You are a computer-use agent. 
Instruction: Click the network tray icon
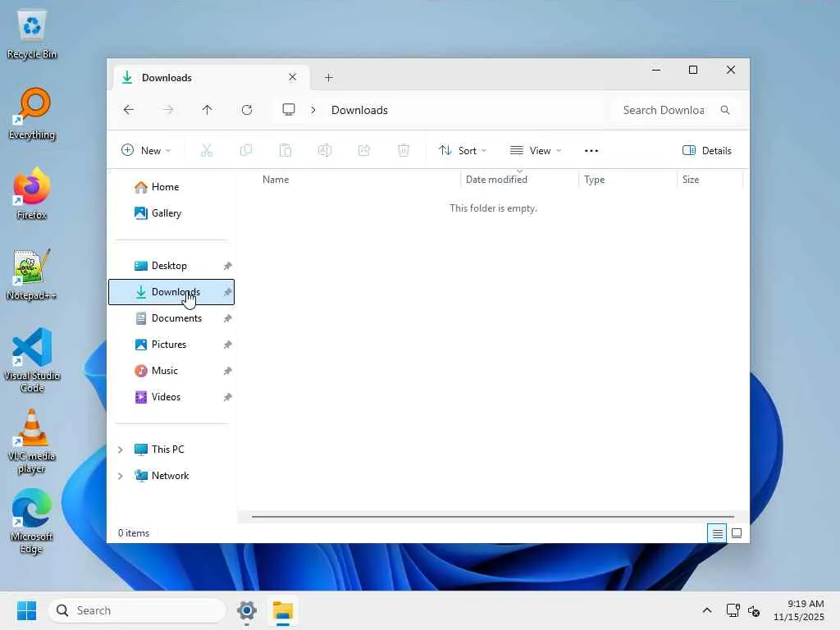[733, 610]
